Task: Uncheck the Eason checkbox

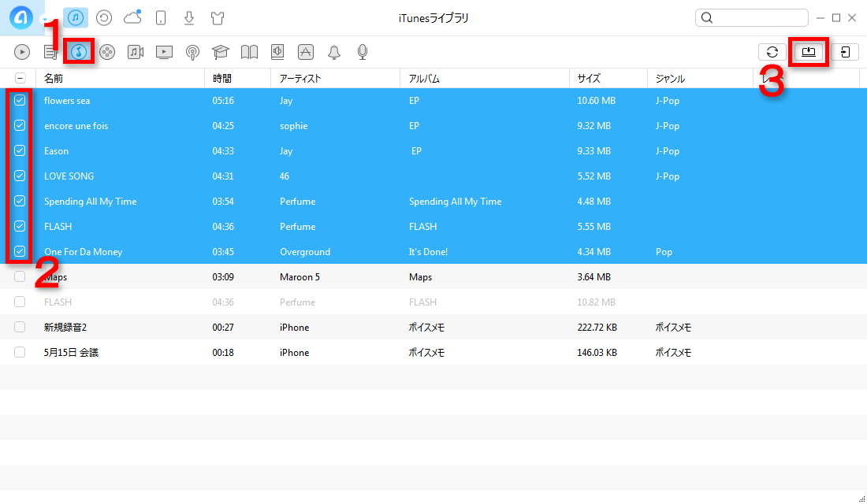Action: [20, 151]
